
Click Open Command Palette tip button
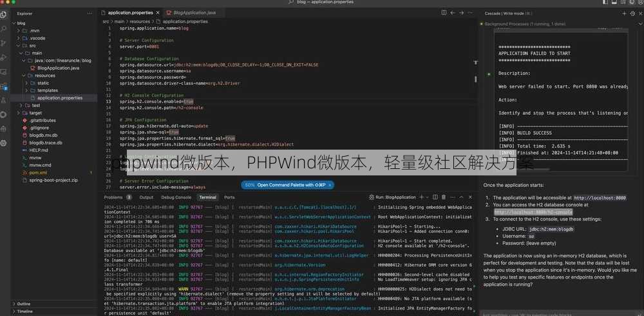[x=287, y=185]
